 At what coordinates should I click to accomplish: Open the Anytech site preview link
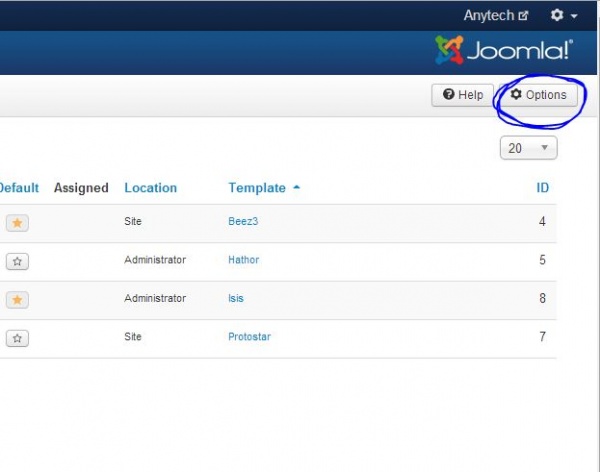tap(496, 15)
